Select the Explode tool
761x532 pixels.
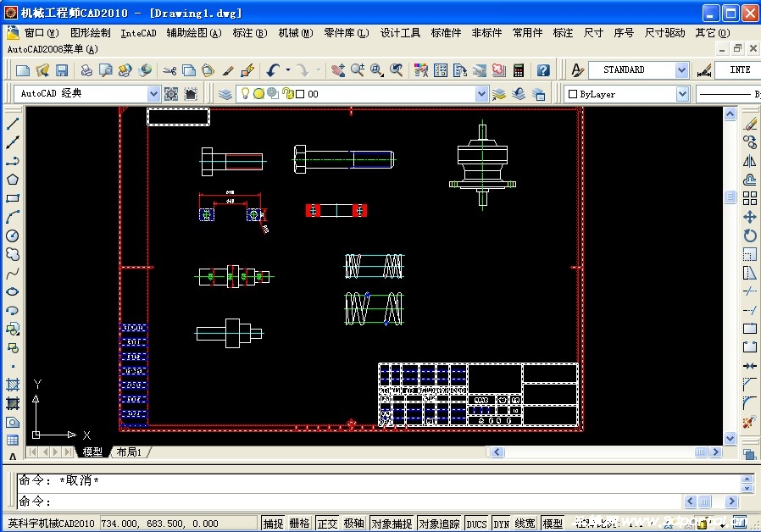(750, 421)
